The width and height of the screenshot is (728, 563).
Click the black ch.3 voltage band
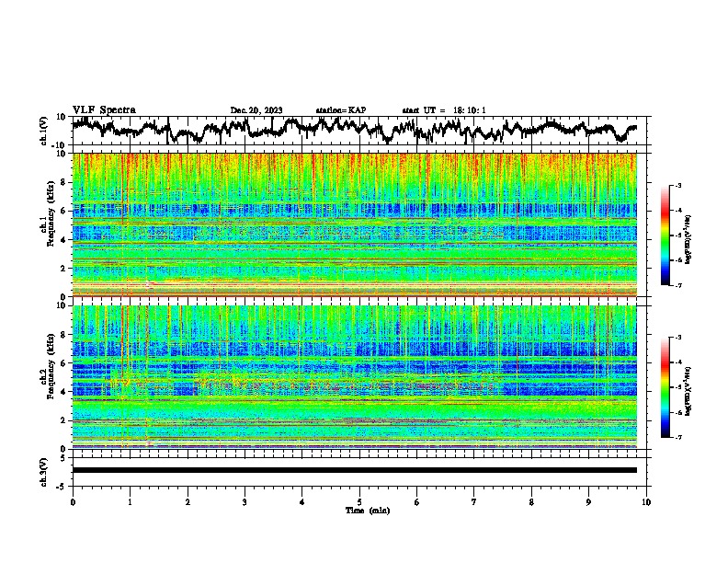[x=355, y=470]
